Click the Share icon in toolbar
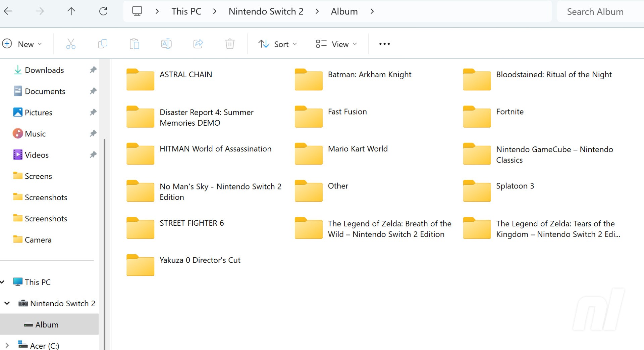Image resolution: width=644 pixels, height=350 pixels. pos(198,44)
